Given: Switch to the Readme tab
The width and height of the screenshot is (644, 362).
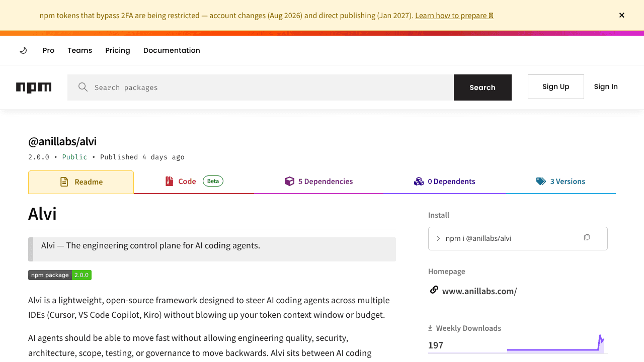Looking at the screenshot, I should pyautogui.click(x=81, y=182).
